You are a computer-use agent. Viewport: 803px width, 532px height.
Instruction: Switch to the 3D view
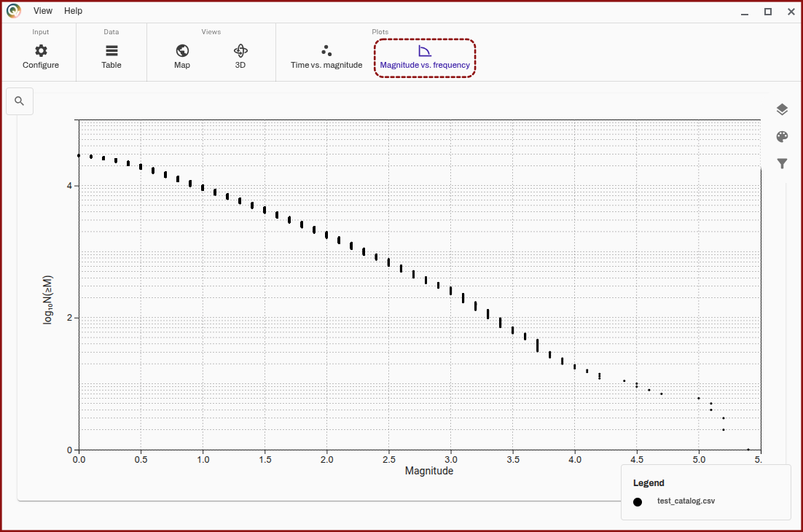click(x=240, y=56)
